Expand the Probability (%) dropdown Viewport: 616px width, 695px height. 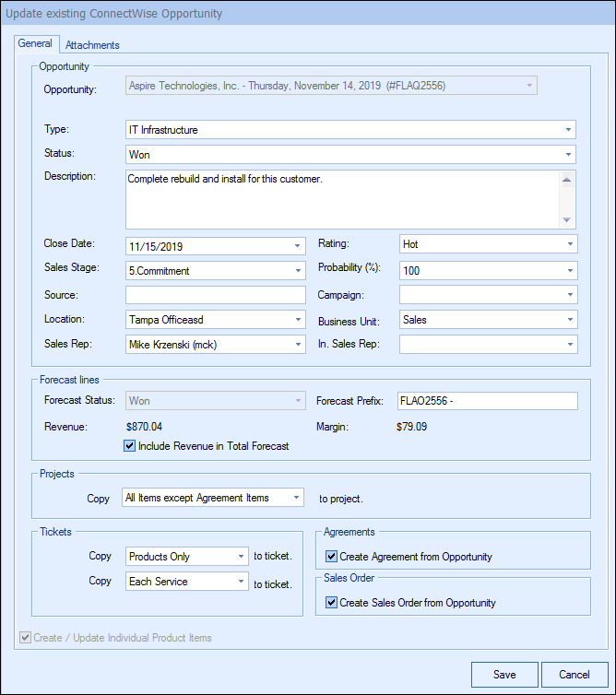[569, 270]
